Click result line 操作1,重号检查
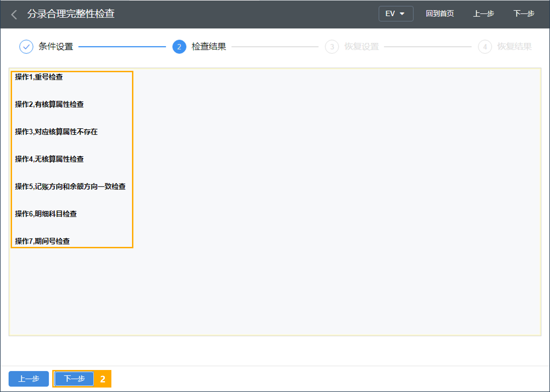This screenshot has height=392, width=550. 39,77
